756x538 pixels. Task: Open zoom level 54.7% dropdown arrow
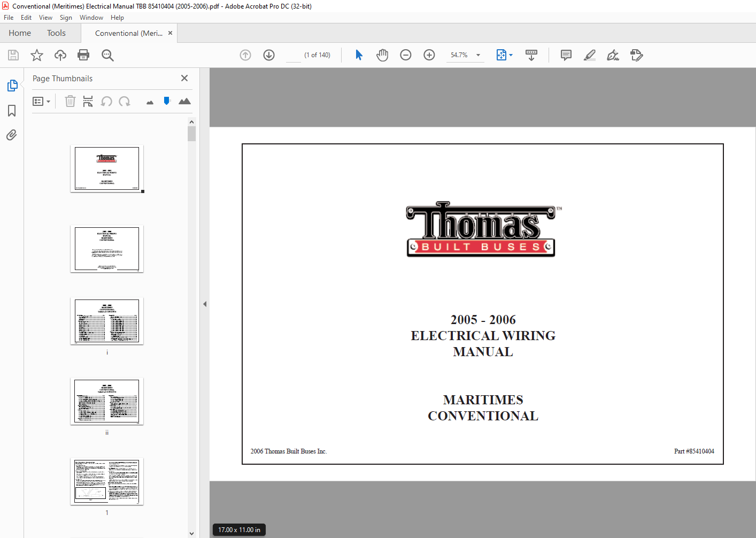[478, 55]
